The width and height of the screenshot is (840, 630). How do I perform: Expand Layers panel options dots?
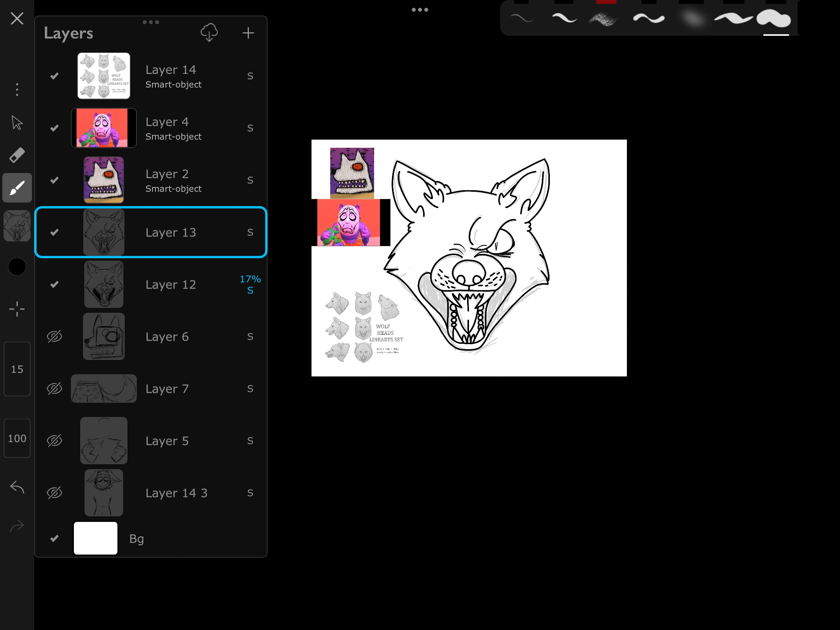151,22
